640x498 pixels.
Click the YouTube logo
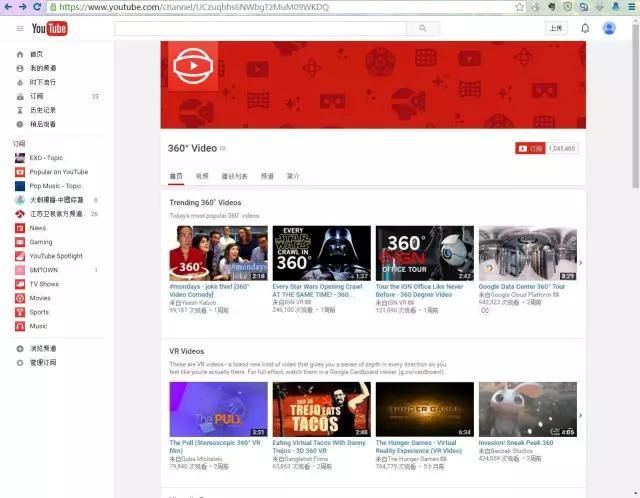click(x=49, y=28)
